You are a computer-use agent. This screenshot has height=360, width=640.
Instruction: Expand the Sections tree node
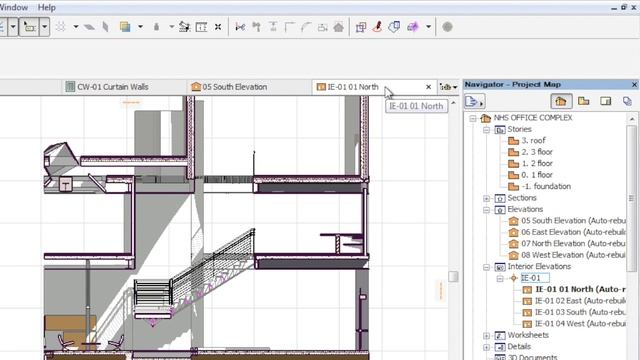click(487, 198)
